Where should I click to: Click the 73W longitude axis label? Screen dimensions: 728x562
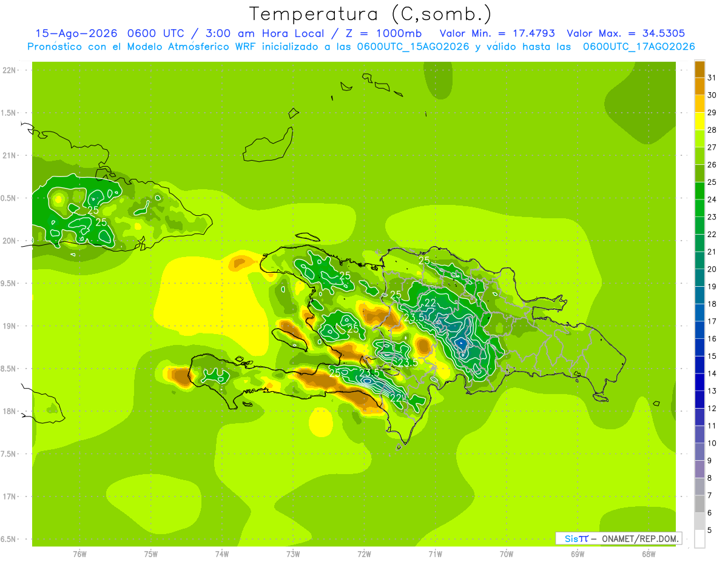293,554
